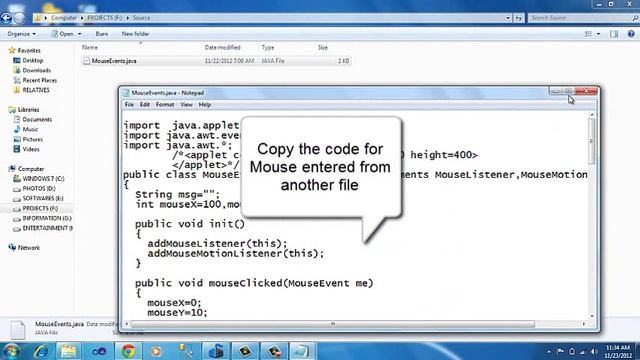The height and width of the screenshot is (360, 640).
Task: Click Notepad vertical scrollbar down arrow
Action: (592, 316)
